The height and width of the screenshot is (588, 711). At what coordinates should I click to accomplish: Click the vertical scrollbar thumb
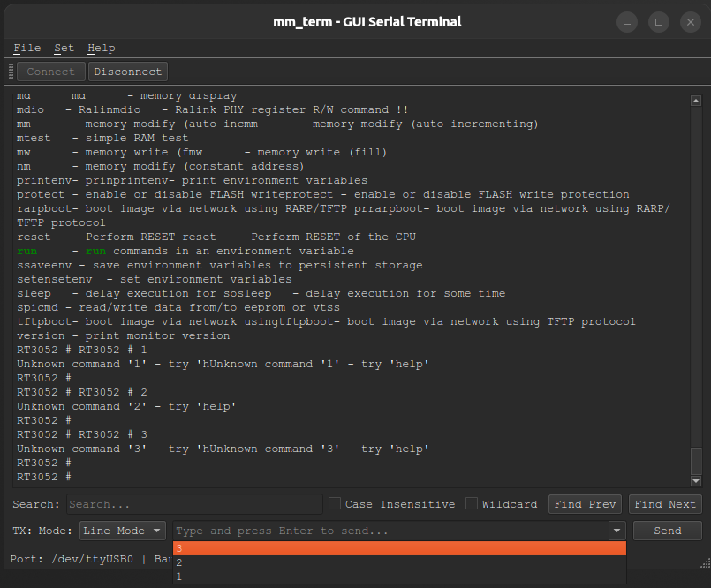pos(696,461)
